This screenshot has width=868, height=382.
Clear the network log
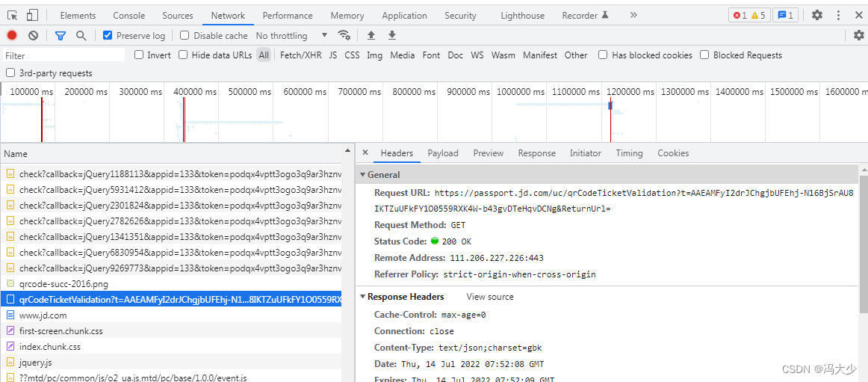point(33,35)
